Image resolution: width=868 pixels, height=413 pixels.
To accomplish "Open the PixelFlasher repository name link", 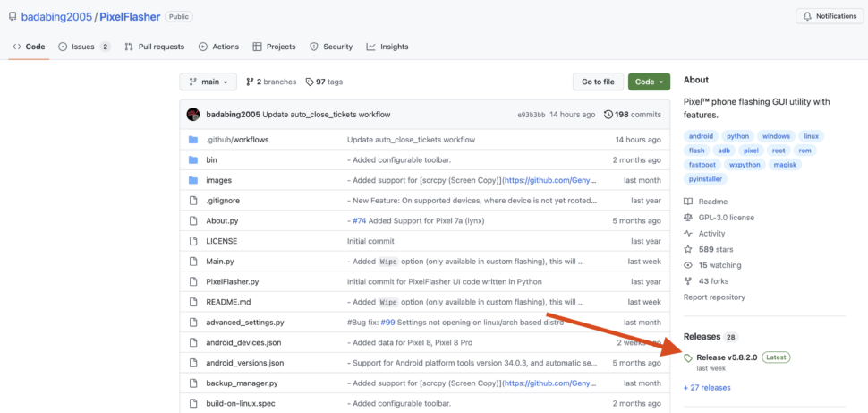I will [x=130, y=17].
